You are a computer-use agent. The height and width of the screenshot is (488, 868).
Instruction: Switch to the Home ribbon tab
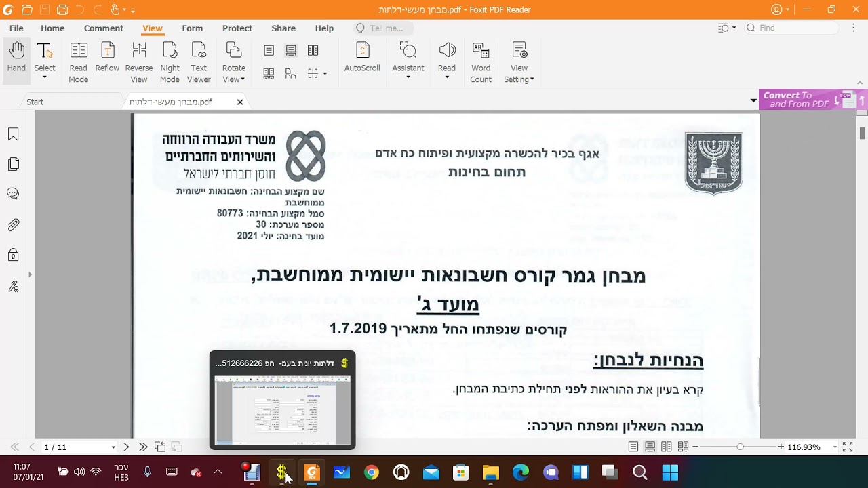52,28
